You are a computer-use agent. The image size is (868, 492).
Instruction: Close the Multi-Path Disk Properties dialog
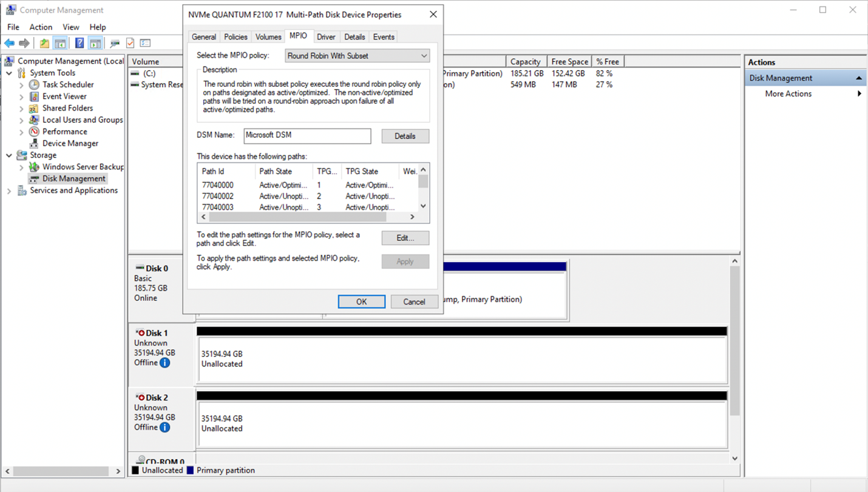[433, 15]
